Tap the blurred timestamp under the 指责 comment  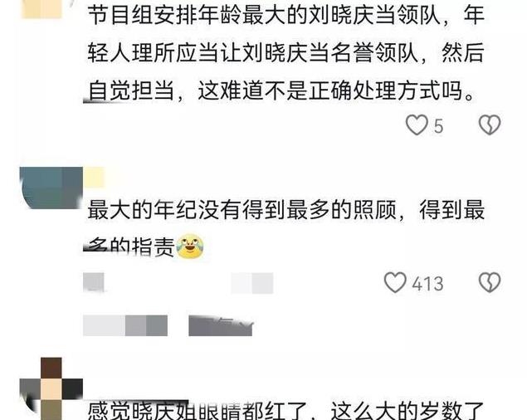(x=94, y=282)
